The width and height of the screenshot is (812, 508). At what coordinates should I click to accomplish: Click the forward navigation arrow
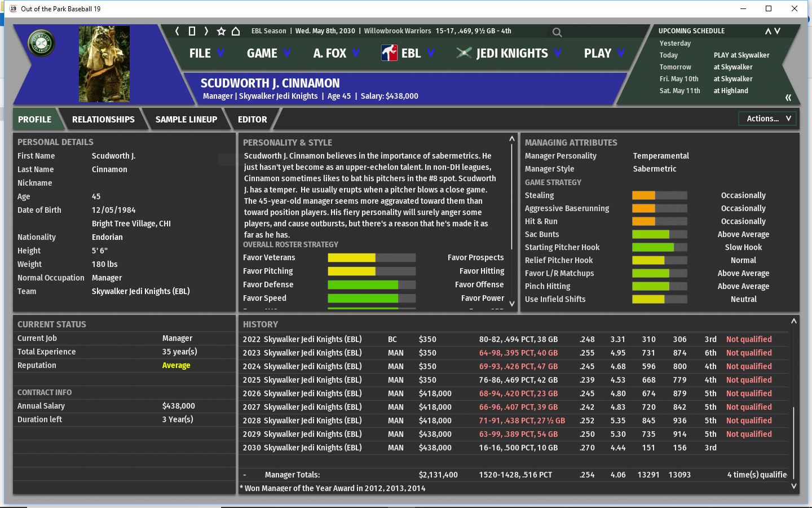pos(206,31)
